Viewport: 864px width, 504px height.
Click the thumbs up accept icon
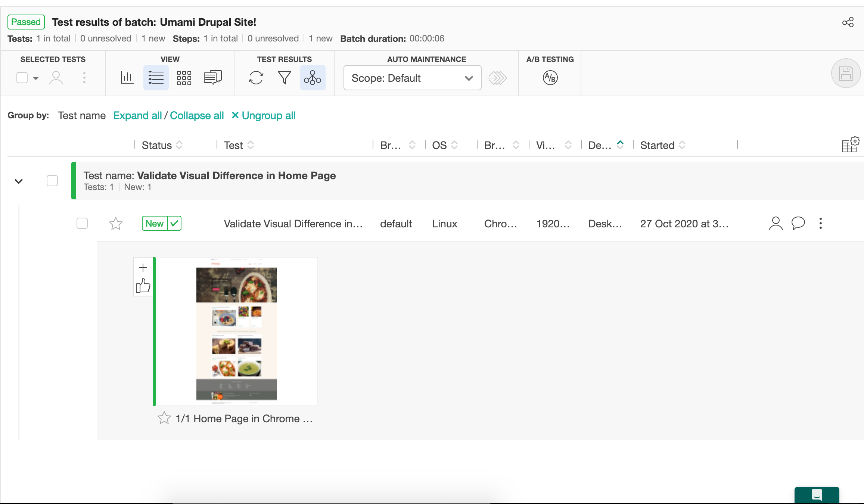pos(143,286)
